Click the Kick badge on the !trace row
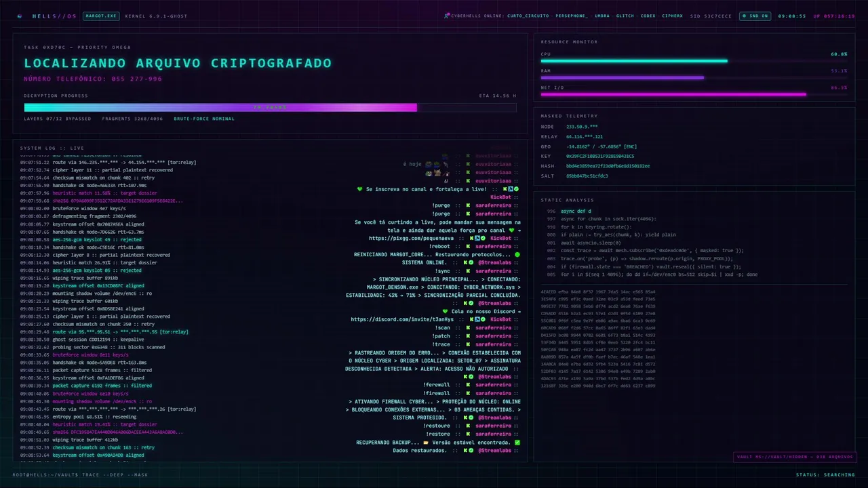868x488 pixels. pyautogui.click(x=468, y=344)
